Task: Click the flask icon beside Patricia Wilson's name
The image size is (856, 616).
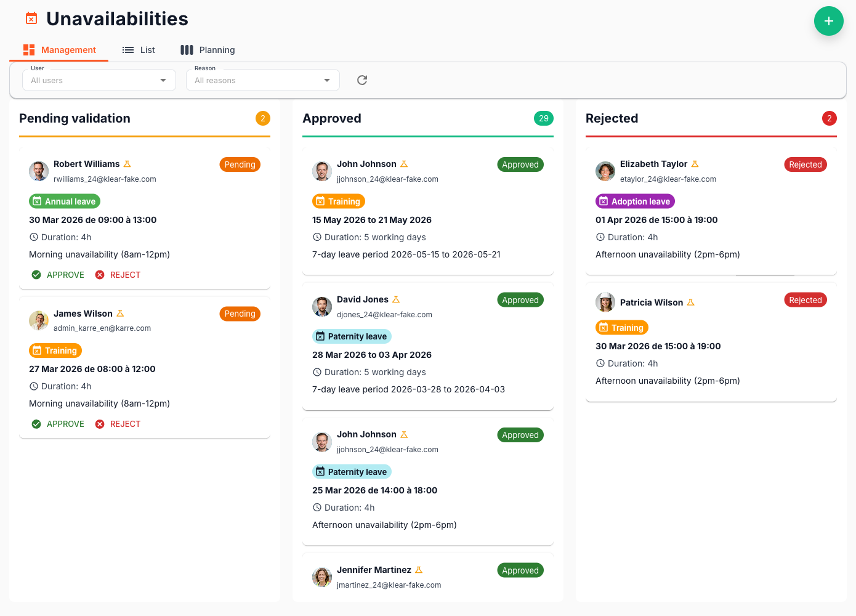Action: pyautogui.click(x=692, y=302)
